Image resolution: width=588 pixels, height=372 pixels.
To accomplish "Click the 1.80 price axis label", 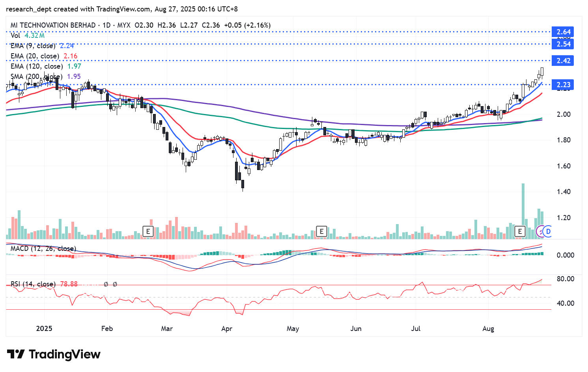I will click(564, 140).
